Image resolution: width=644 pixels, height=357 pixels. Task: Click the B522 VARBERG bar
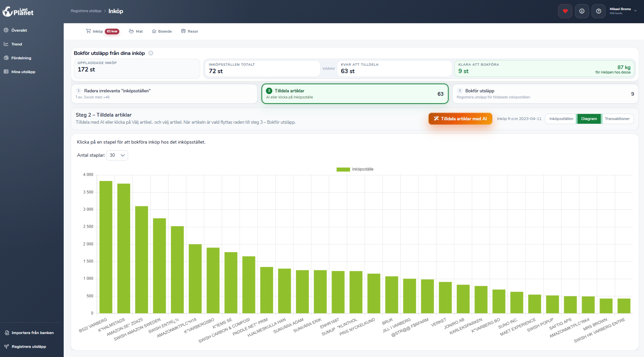point(106,247)
